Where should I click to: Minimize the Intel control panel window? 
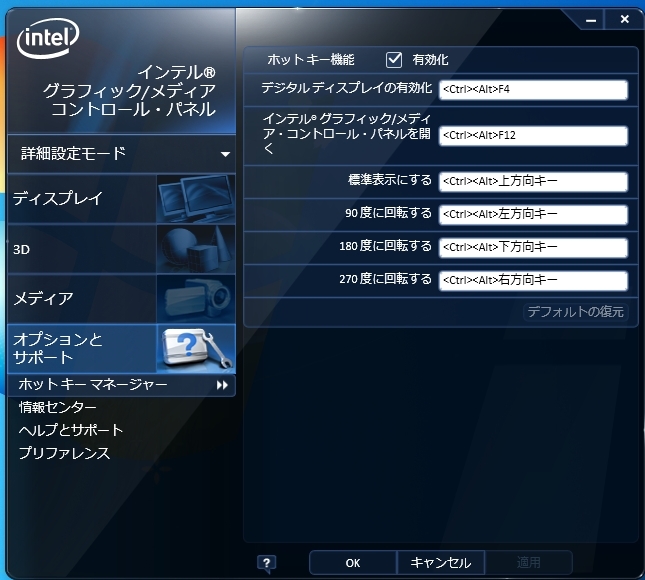click(591, 20)
